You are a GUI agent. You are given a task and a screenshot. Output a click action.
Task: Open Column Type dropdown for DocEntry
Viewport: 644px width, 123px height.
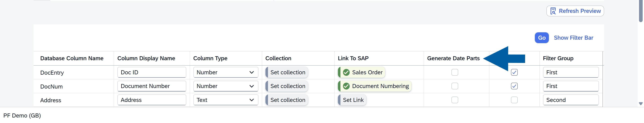click(252, 72)
